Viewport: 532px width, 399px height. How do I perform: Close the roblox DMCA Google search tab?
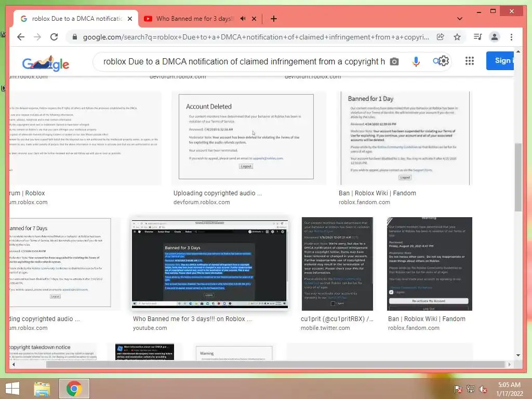click(x=130, y=19)
